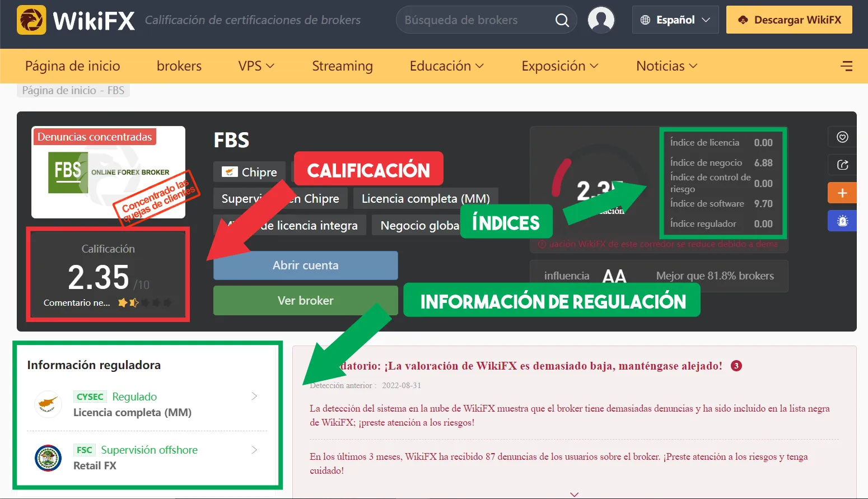This screenshot has width=868, height=499.
Task: Open the Español language dropdown
Action: [675, 20]
